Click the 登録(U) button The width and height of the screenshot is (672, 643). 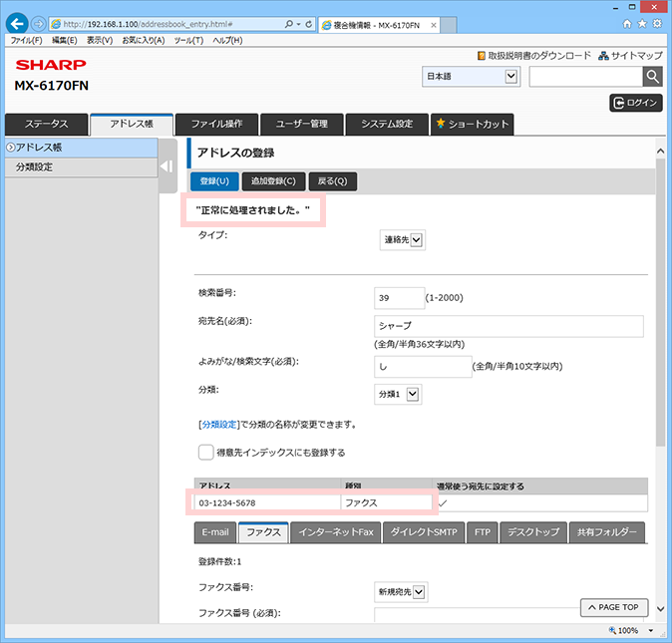[214, 181]
